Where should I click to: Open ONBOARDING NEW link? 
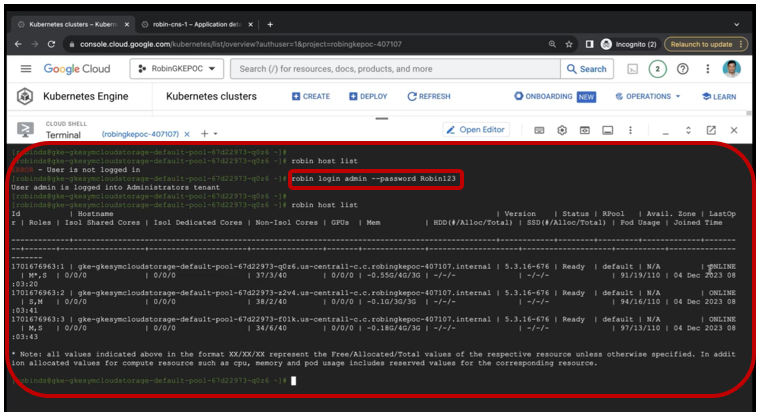pos(555,97)
